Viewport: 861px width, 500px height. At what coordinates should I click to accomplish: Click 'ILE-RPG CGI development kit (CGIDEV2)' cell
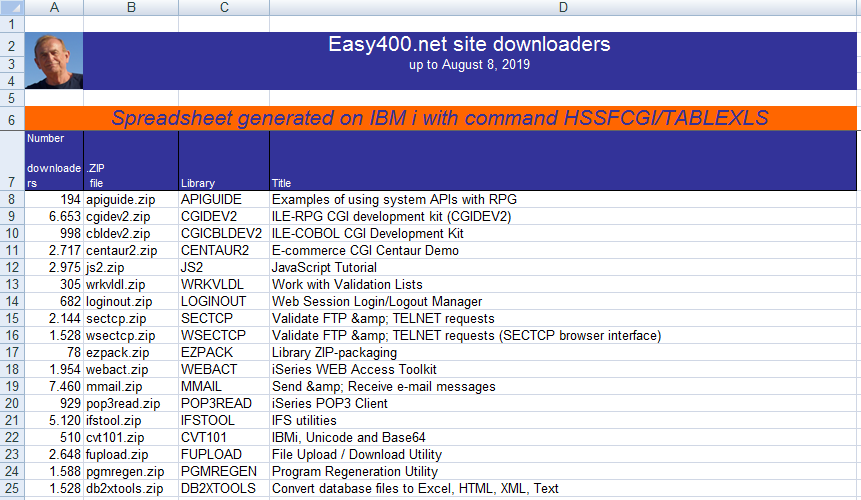(x=563, y=216)
